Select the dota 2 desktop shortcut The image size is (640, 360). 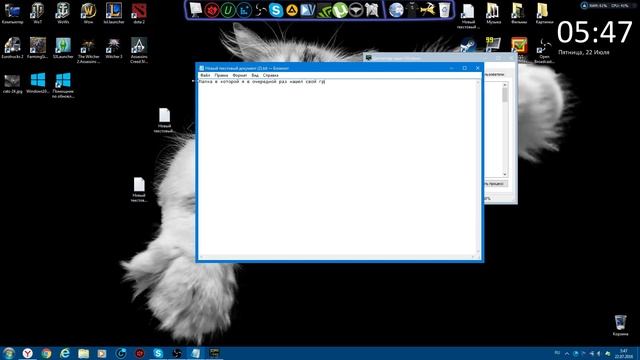point(139,13)
